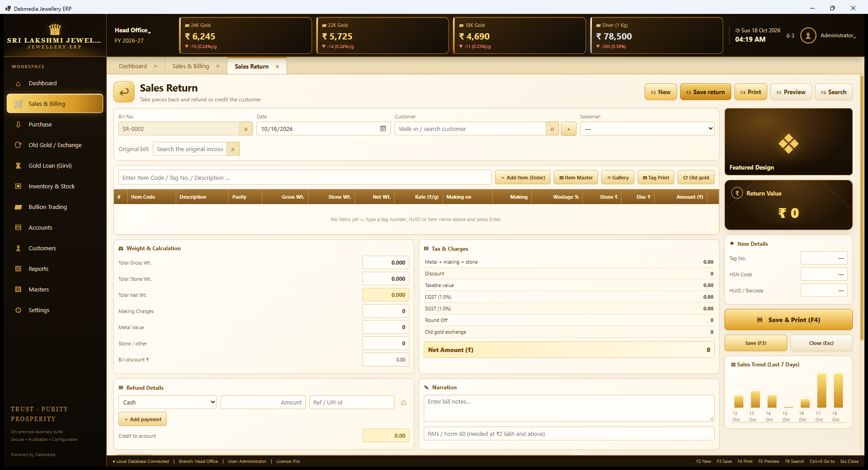Viewport: 868px width, 470px height.
Task: Open the Head Office branch selector
Action: pyautogui.click(x=133, y=30)
